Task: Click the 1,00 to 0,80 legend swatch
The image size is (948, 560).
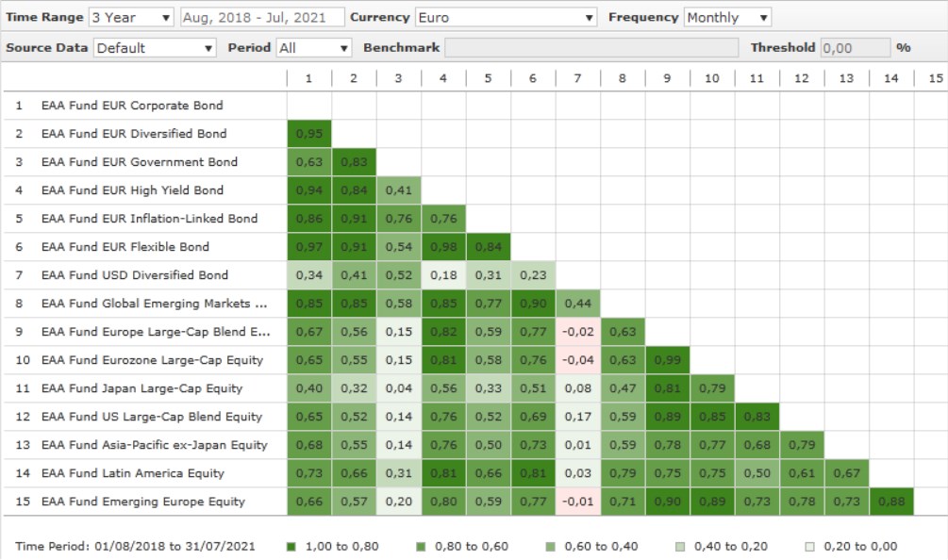Action: pos(291,546)
